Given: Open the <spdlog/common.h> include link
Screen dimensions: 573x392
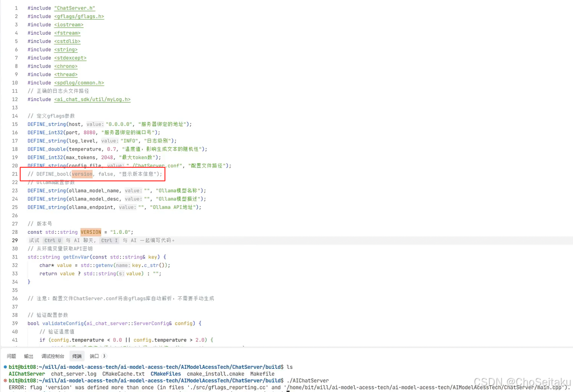Looking at the screenshot, I should pyautogui.click(x=79, y=83).
